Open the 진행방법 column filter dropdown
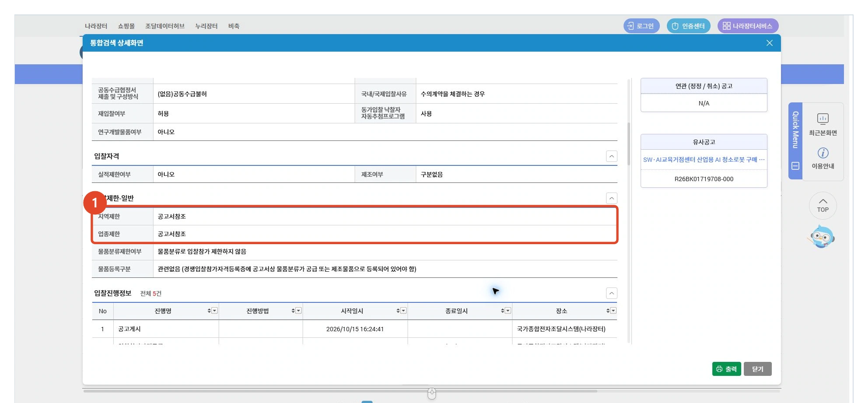Screen dimensions: 868x403 point(298,311)
